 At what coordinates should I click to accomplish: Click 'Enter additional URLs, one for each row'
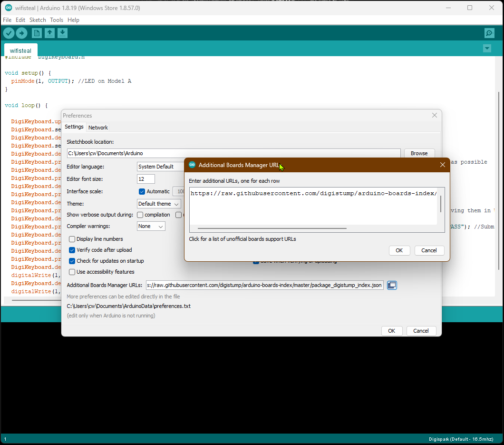pos(234,181)
